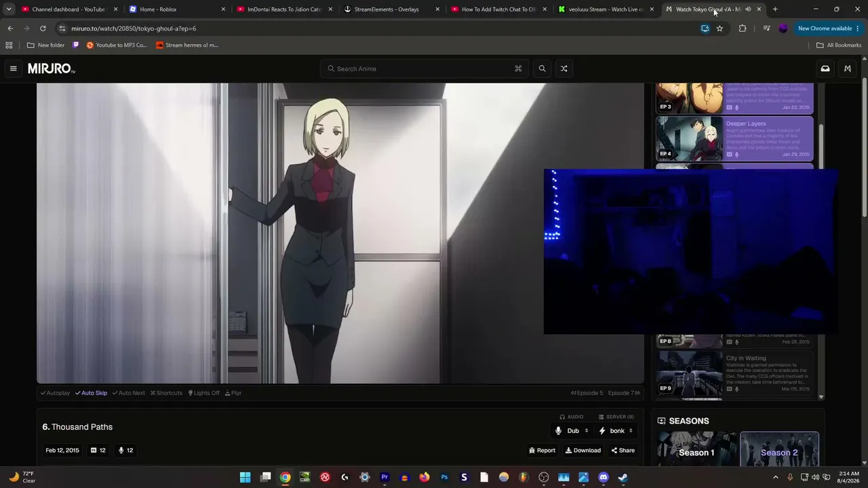Open the inbox notifications icon
Screen dimensions: 868x488
click(825, 68)
